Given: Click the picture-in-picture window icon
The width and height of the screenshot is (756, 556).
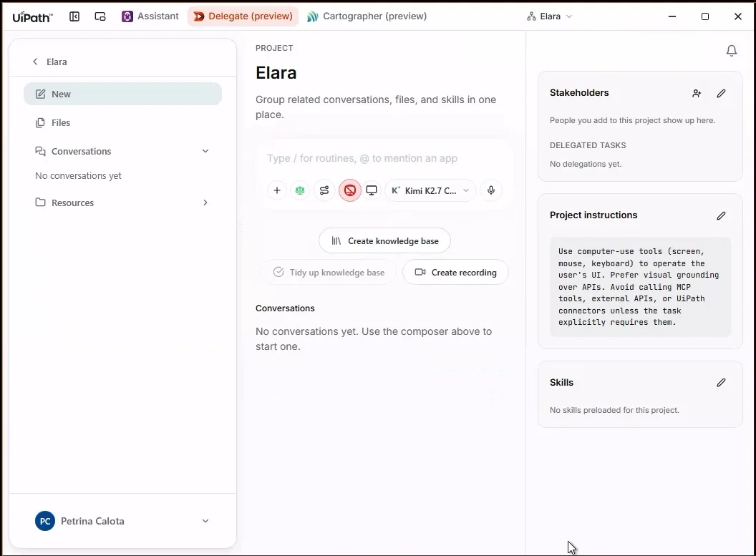Looking at the screenshot, I should click(100, 16).
